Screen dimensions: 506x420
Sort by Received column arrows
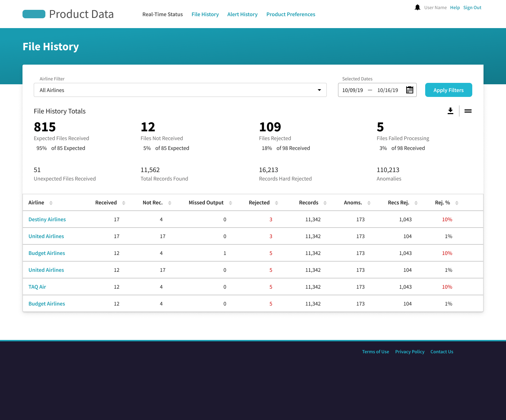click(124, 203)
